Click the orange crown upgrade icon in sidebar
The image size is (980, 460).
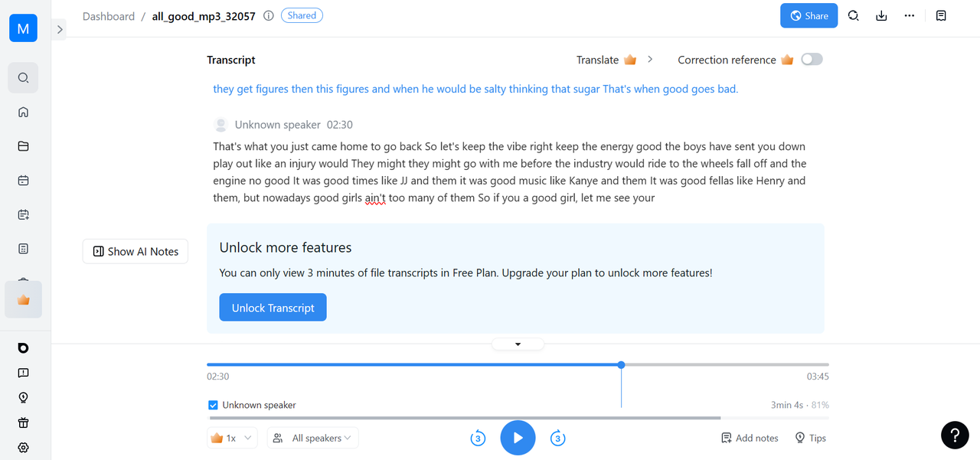point(23,300)
